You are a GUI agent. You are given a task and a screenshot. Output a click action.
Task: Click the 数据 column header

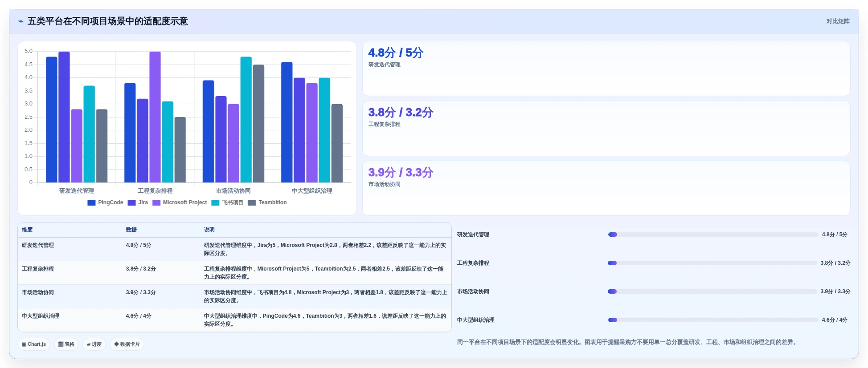[131, 230]
